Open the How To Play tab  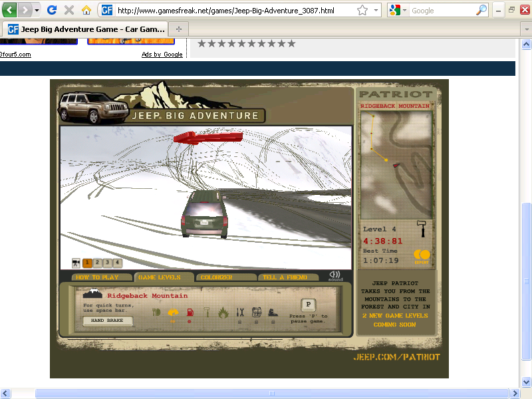(x=102, y=277)
